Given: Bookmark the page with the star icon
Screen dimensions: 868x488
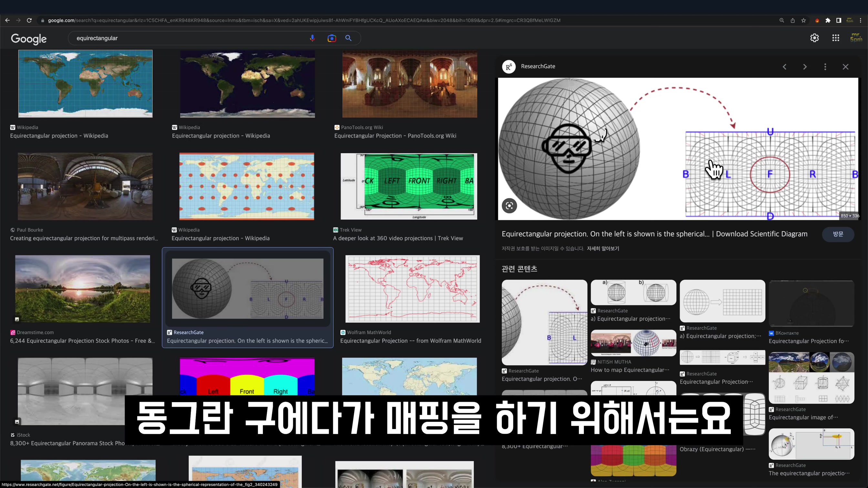Looking at the screenshot, I should click(x=803, y=20).
